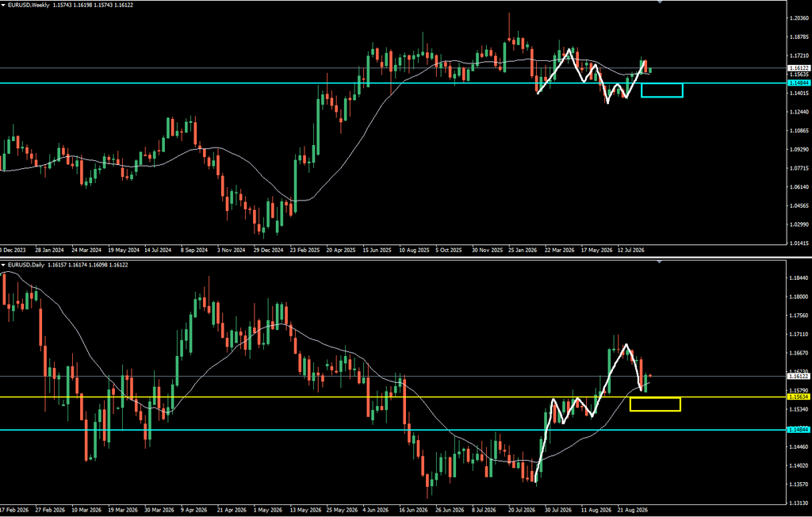Open the EURUSD,Weekly chart title triangle menu
The image size is (812, 517).
(x=2, y=4)
